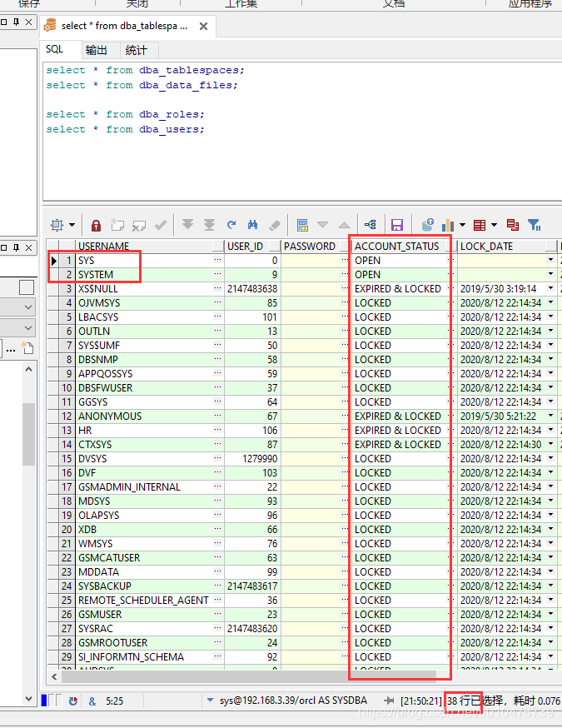Screen dimensions: 562x728
Task: Click the Refresh results icon
Action: pos(231,225)
